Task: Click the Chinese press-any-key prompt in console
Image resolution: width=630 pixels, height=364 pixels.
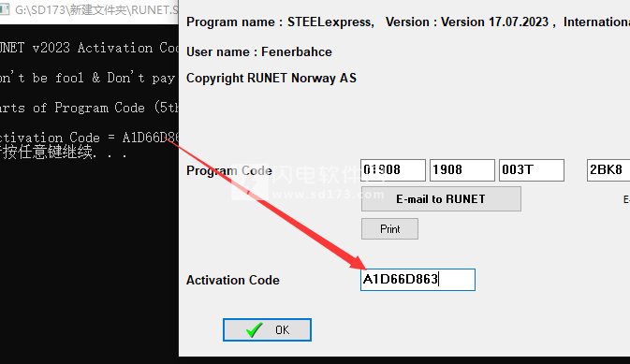Action: tap(64, 153)
